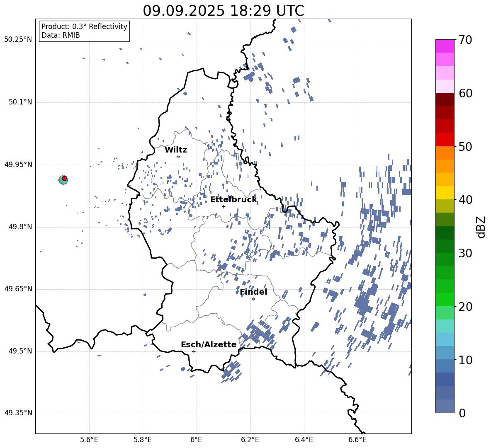Click the 50 tick label on colorbar
This screenshot has height=448, width=491.
(x=465, y=146)
